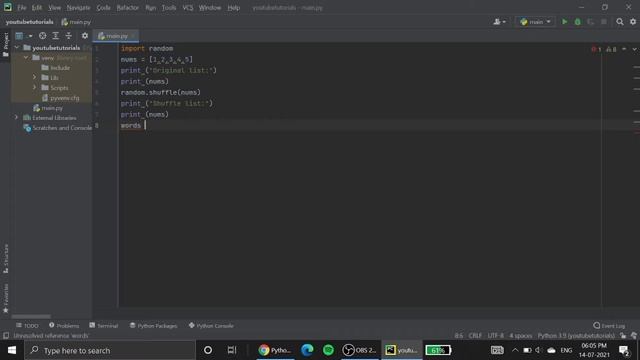Run the main configuration with green play button
The image size is (640, 360).
(x=564, y=22)
